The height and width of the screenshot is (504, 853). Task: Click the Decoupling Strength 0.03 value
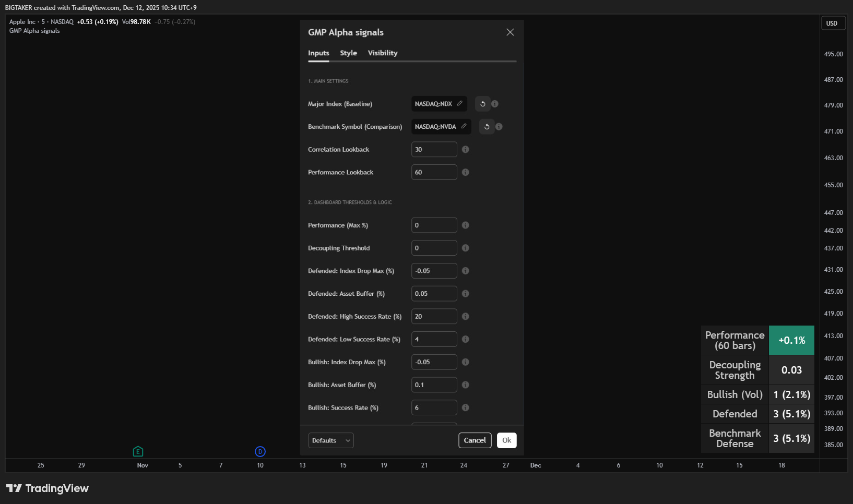tap(791, 370)
